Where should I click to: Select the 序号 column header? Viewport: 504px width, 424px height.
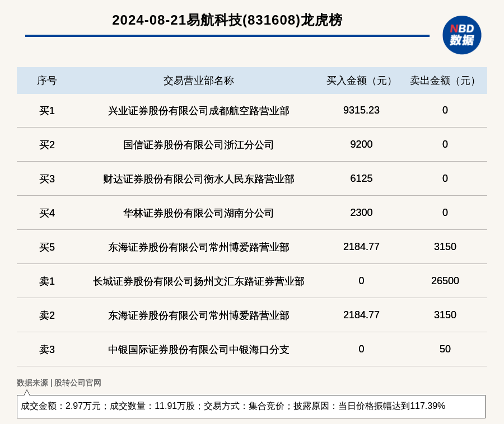(x=47, y=81)
